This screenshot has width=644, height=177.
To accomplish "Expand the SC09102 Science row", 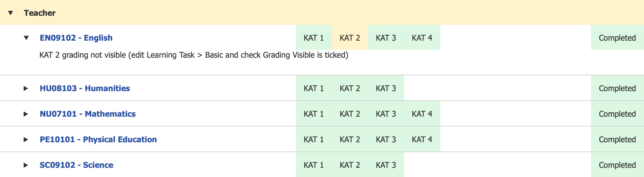I will [26, 165].
